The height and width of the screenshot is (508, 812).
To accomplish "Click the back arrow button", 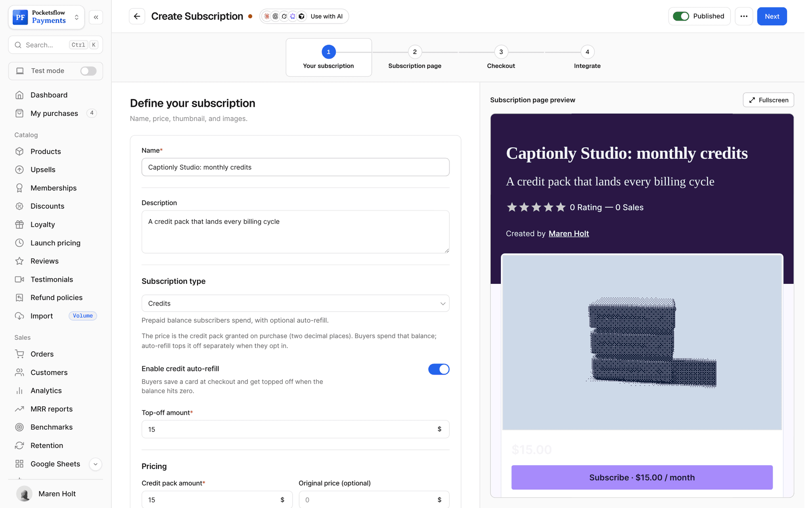I will (x=137, y=16).
